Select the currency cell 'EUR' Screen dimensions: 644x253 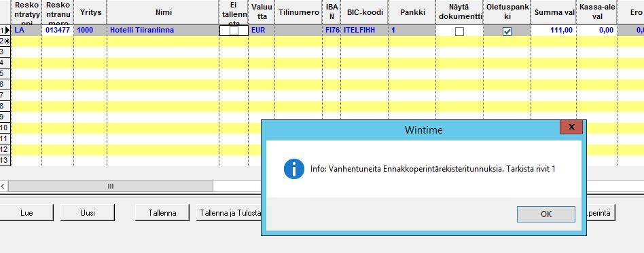pyautogui.click(x=262, y=31)
